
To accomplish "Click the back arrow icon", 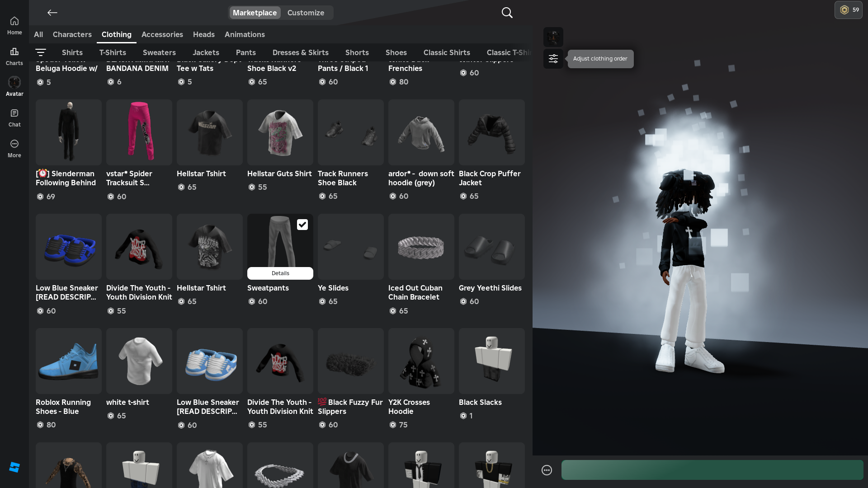I will [x=52, y=13].
